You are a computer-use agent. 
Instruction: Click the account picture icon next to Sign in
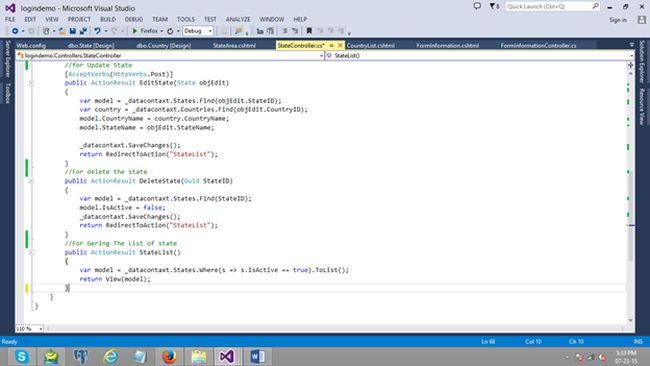tap(642, 19)
